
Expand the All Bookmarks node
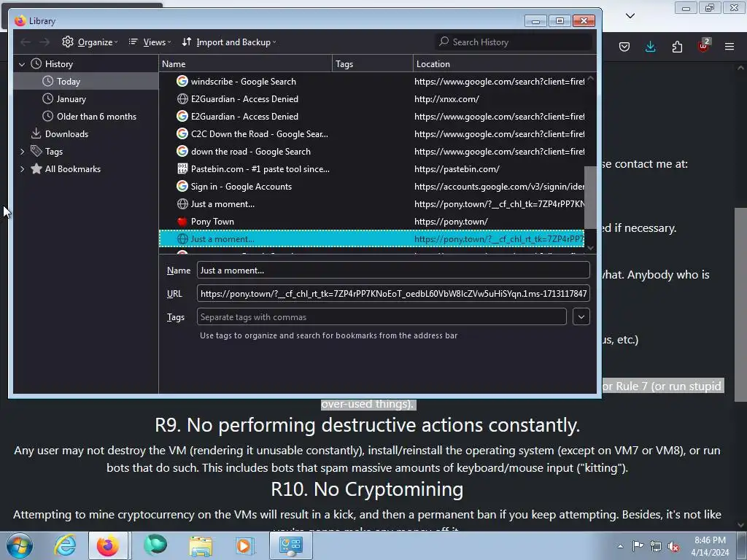[x=22, y=169]
